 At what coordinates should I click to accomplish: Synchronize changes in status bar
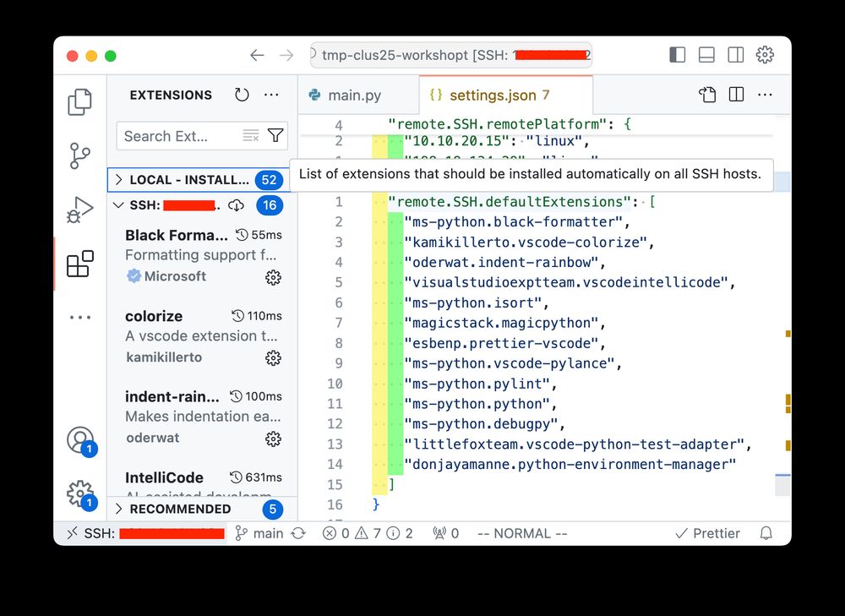click(x=298, y=533)
